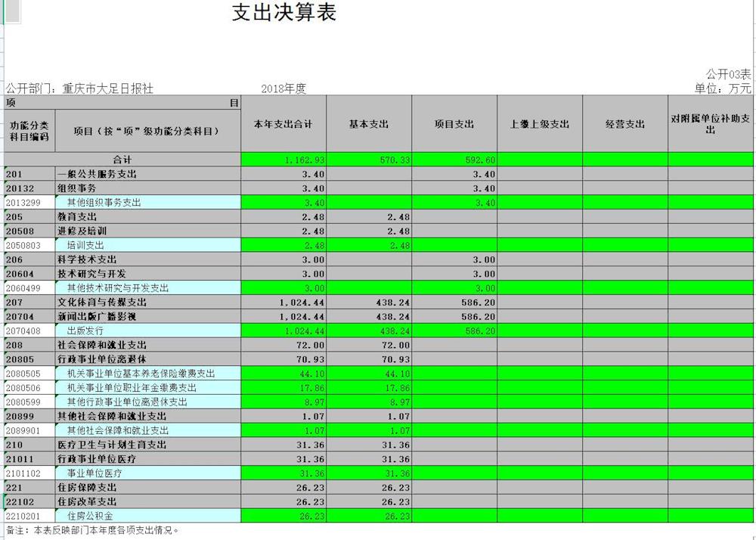
Task: Click the title 支出决算表
Action: (283, 13)
